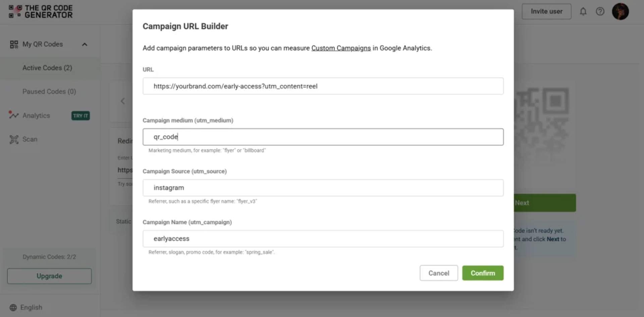The image size is (644, 317).
Task: Open the user profile avatar
Action: (x=620, y=11)
